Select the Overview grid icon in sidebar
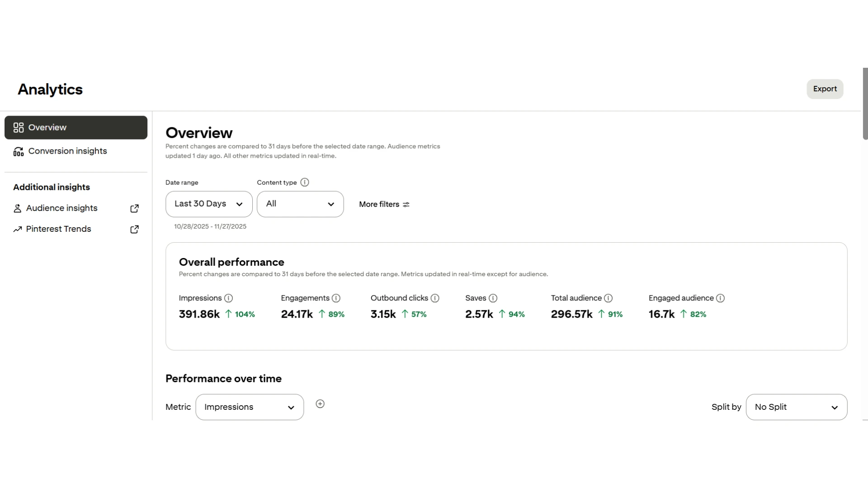 click(18, 127)
